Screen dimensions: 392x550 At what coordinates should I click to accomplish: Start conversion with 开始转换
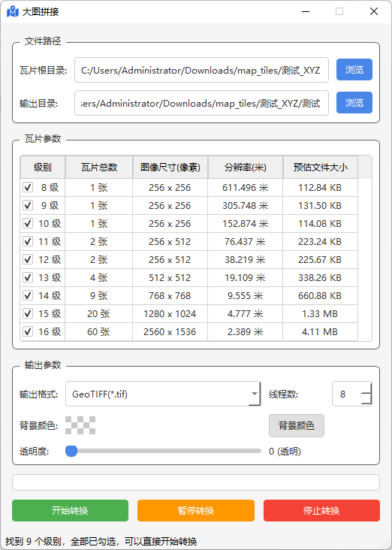[70, 510]
